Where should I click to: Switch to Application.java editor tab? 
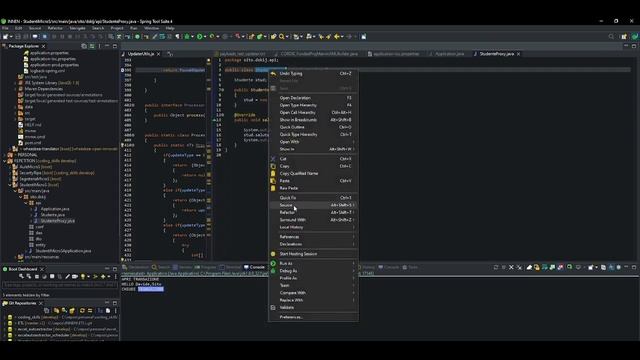(x=449, y=54)
